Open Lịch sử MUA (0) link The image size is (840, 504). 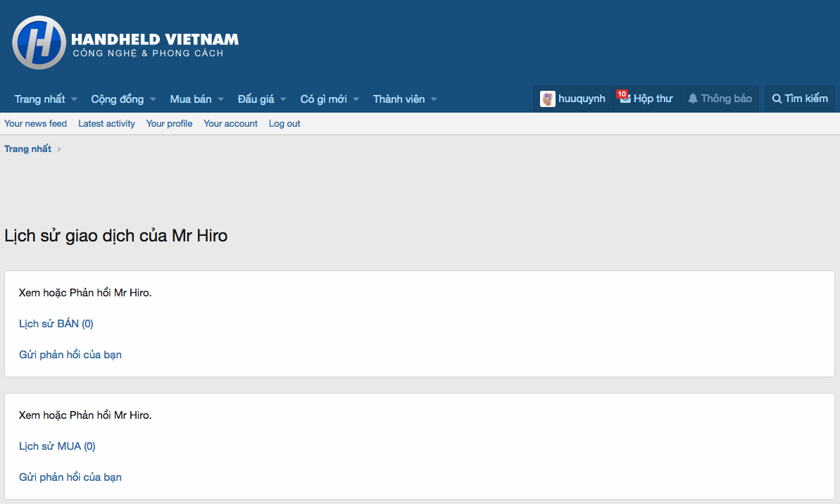[57, 446]
